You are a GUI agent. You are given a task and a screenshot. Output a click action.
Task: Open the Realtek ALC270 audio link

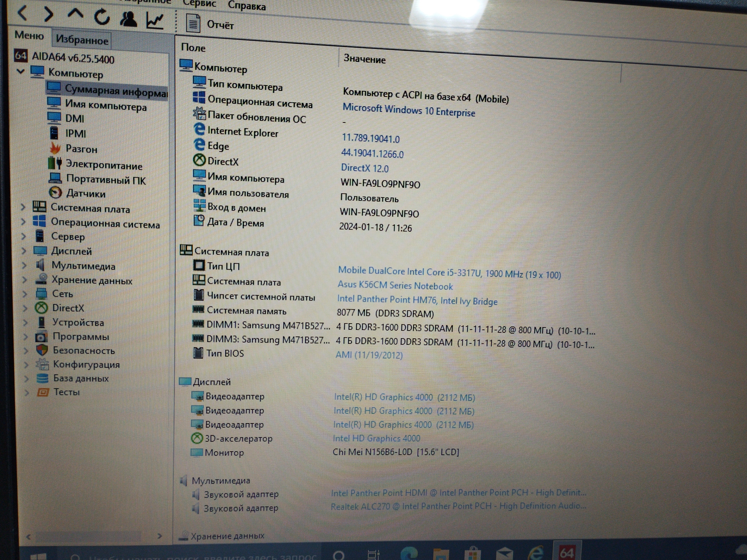[458, 506]
